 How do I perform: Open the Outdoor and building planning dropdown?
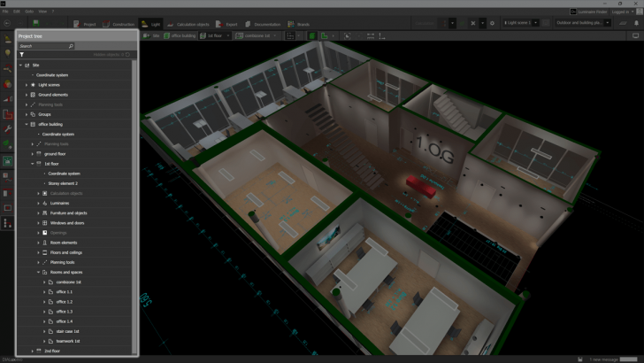pyautogui.click(x=608, y=23)
